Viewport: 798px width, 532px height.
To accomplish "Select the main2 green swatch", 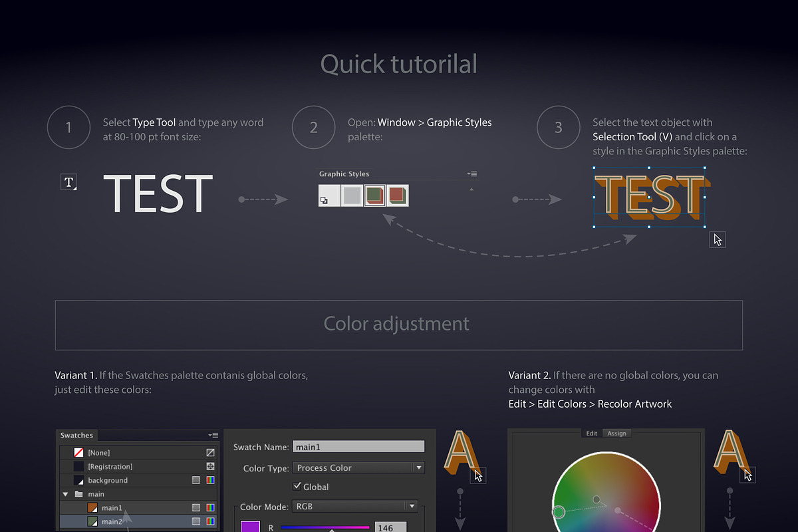I will 138,522.
